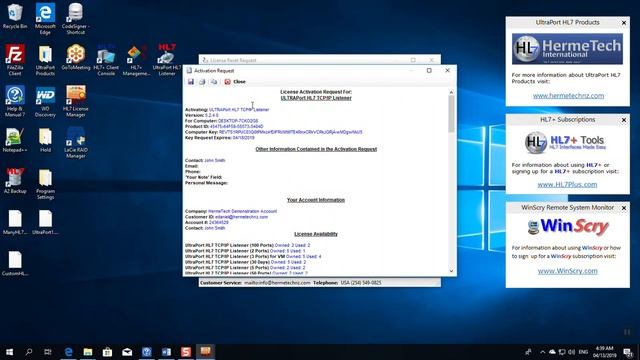Open File Explorer from taskbar
Screen dimensions: 640x360
coord(88,352)
